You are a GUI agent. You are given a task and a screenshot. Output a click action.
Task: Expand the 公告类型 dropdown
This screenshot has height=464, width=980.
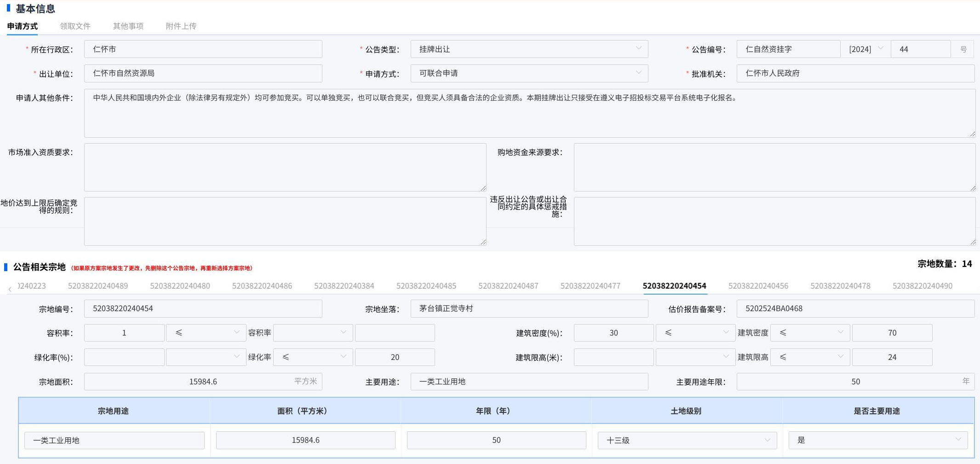529,49
